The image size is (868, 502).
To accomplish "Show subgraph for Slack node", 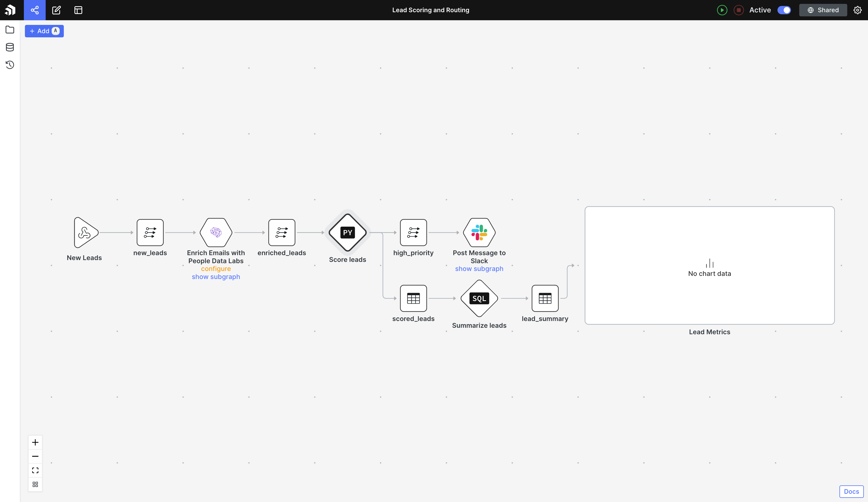I will [x=479, y=269].
